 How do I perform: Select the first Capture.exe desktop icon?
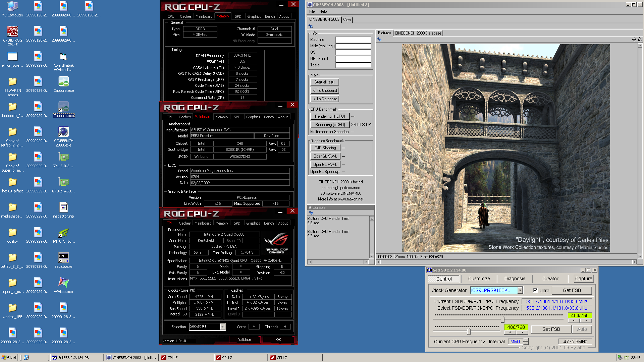63,84
